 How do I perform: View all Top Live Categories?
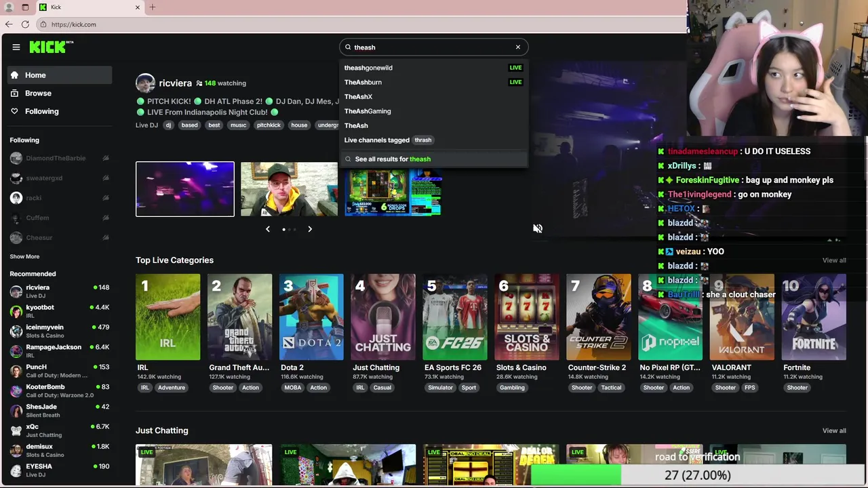(x=834, y=260)
